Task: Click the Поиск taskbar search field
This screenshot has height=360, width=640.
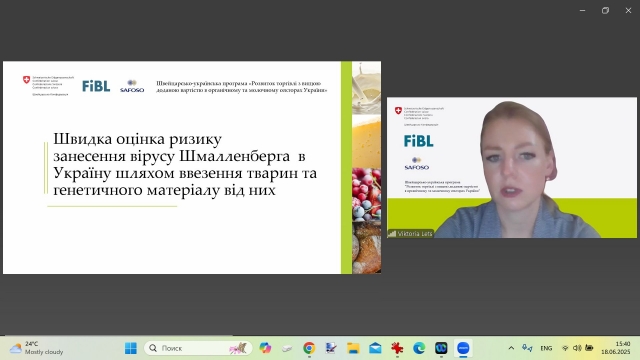Action: 198,348
